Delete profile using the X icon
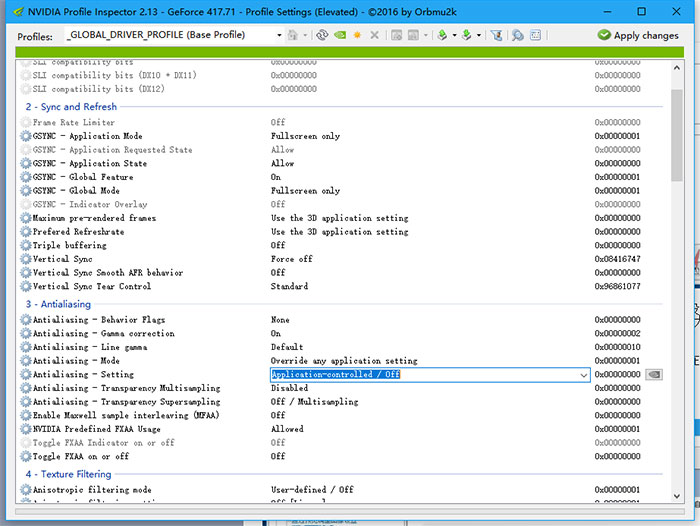The image size is (700, 526). (375, 35)
